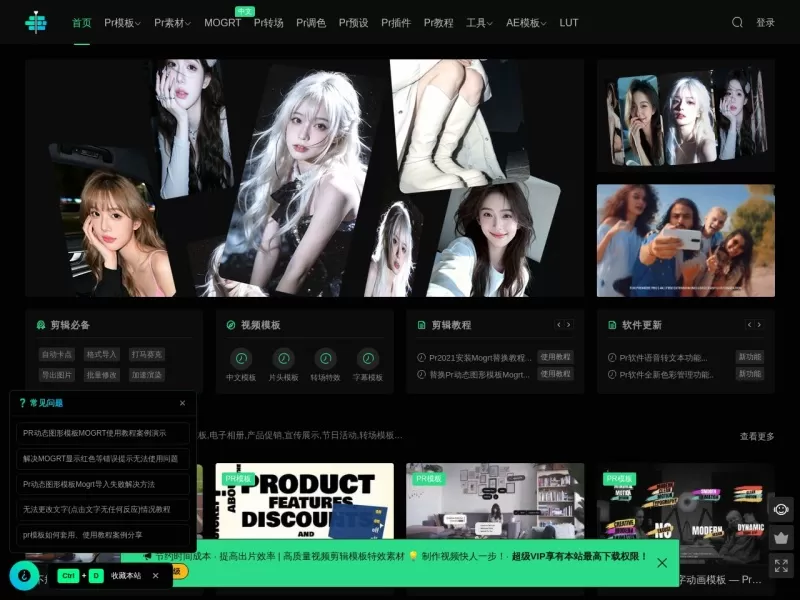
Task: Click the eye preview icon in right sidebar
Action: click(x=782, y=510)
